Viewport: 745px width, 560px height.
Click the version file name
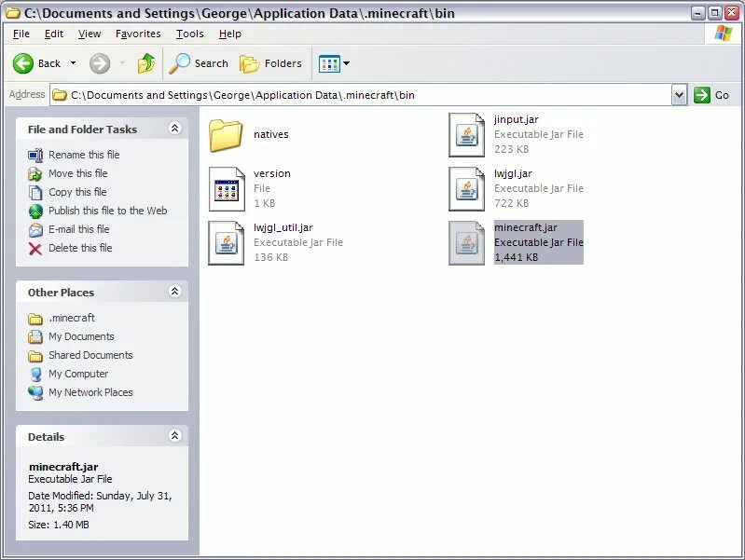pyautogui.click(x=271, y=173)
